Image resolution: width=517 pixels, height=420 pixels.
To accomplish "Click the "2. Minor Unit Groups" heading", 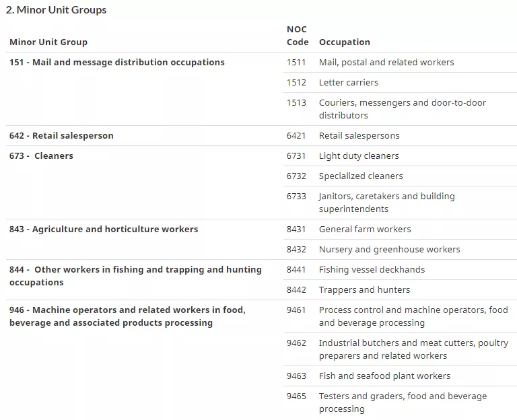I will (56, 9).
